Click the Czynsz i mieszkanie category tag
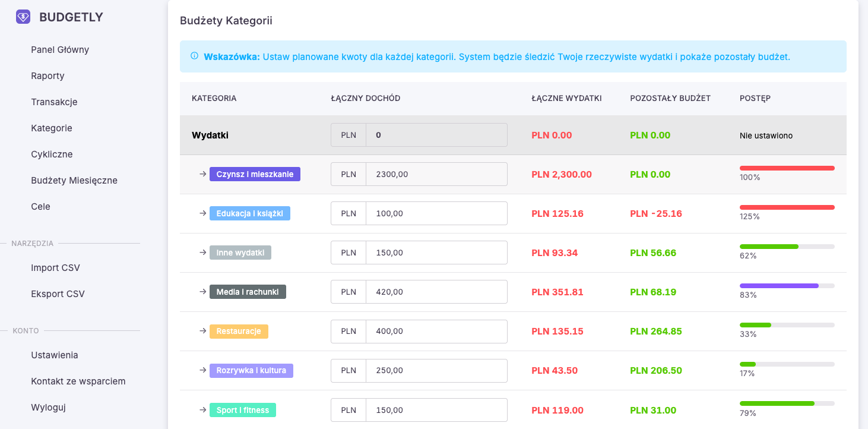This screenshot has width=868, height=429. 255,174
